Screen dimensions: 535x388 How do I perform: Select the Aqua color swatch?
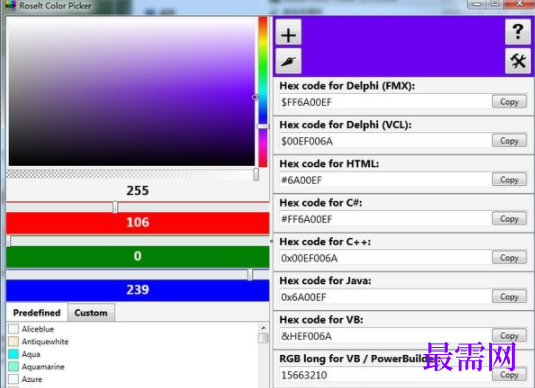(13, 354)
